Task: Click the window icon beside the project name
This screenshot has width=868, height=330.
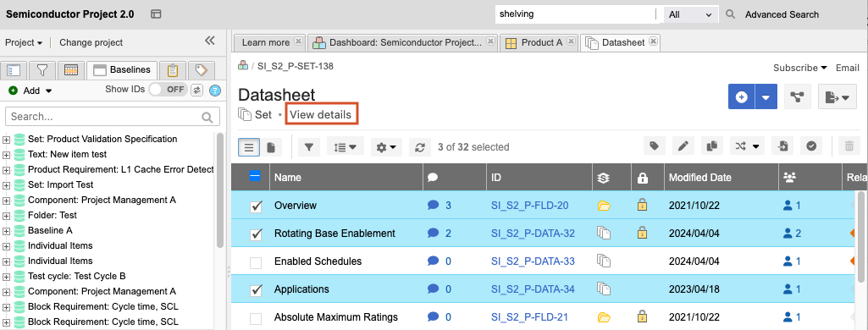Action: (156, 14)
